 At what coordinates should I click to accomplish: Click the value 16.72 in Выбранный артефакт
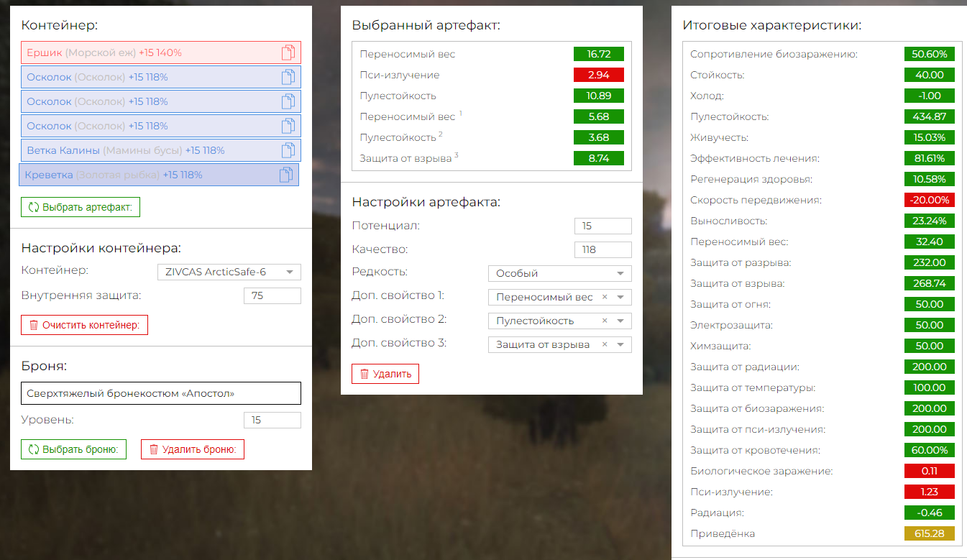[599, 54]
